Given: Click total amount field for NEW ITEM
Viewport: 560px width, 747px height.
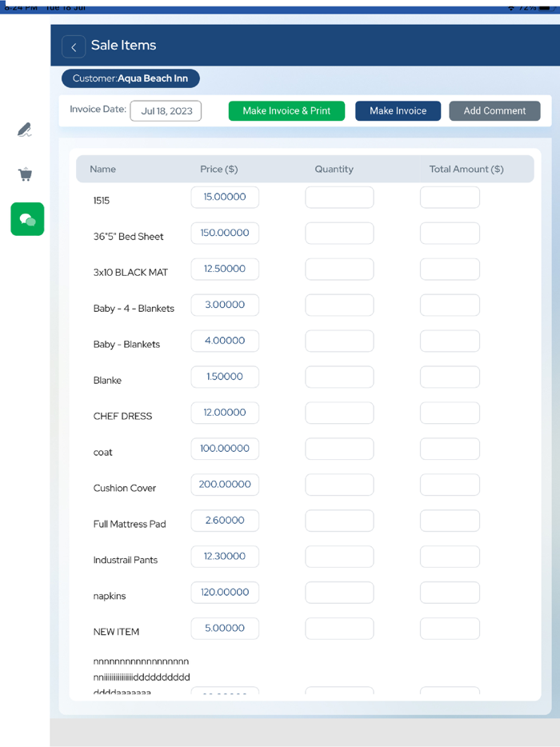Looking at the screenshot, I should pos(450,629).
